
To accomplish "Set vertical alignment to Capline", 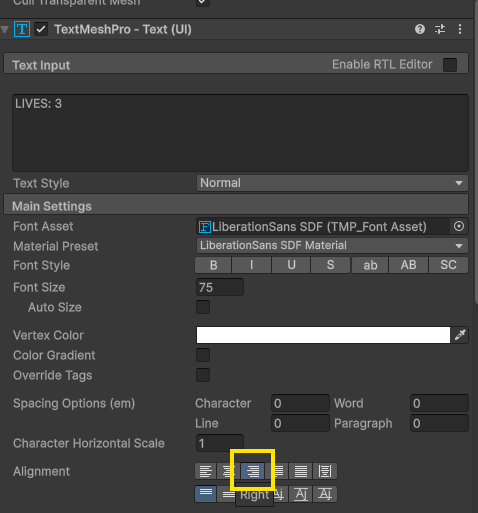I will click(x=325, y=494).
